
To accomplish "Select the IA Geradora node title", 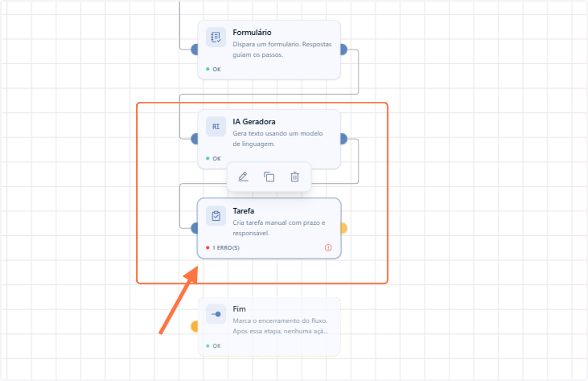I will click(254, 122).
